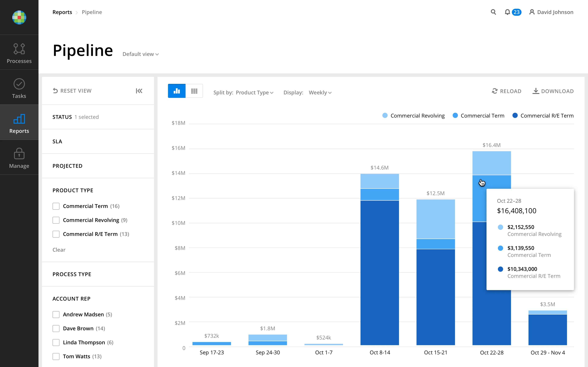Open the Default view dropdown
Image resolution: width=588 pixels, height=367 pixels.
click(140, 54)
